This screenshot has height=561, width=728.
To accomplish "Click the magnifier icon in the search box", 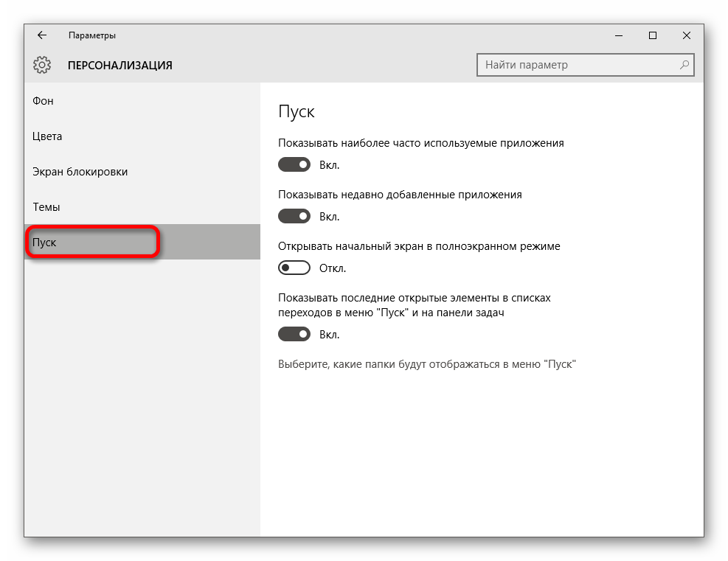I will [684, 65].
